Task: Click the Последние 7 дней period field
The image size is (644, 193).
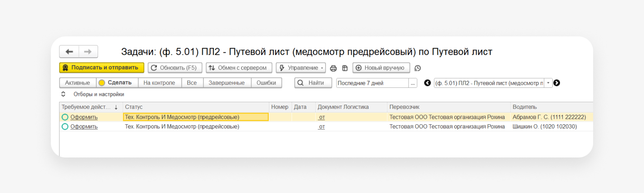Action: click(x=372, y=83)
